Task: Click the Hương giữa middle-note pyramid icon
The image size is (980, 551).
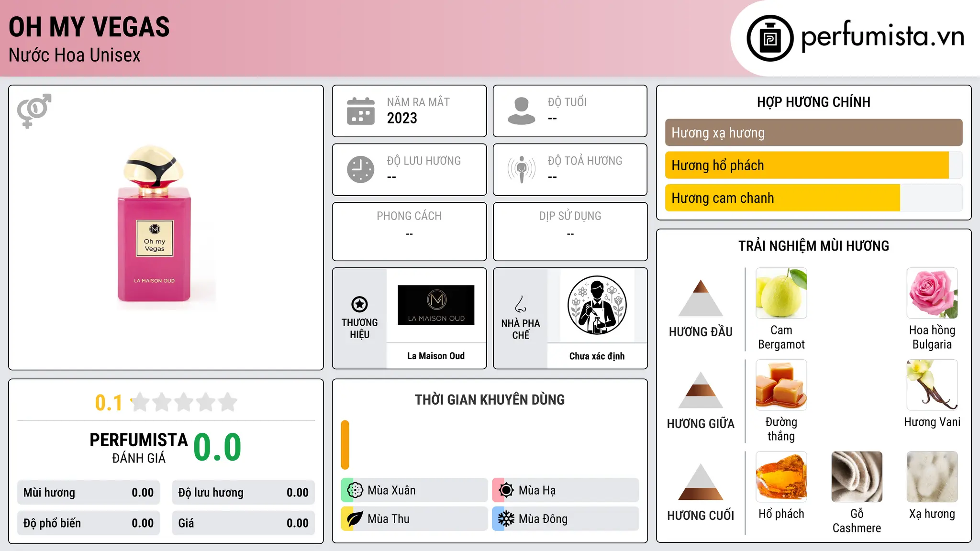Action: [701, 390]
